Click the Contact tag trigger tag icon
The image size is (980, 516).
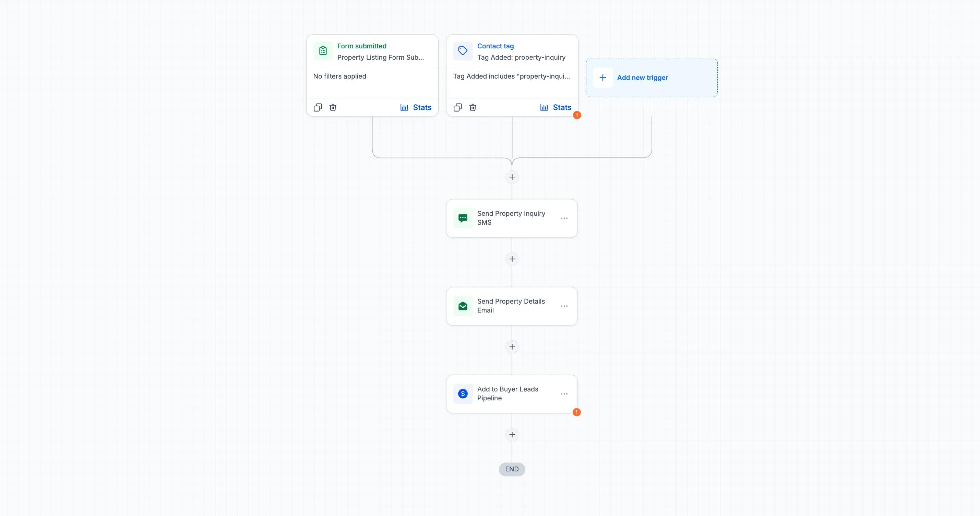463,51
